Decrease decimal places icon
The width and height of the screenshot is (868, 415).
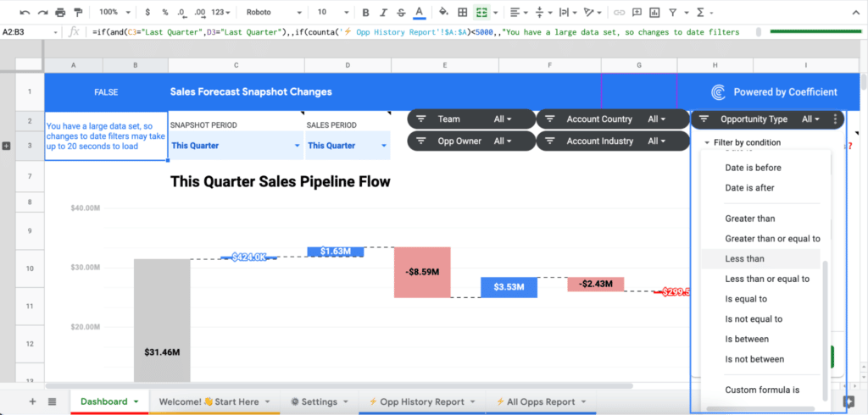182,12
